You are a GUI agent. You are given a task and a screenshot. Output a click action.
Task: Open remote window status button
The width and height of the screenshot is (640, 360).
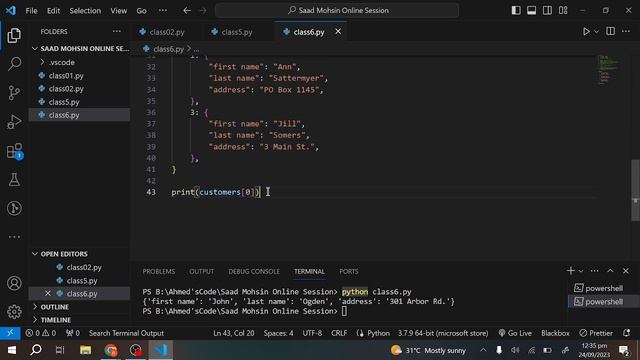10,333
